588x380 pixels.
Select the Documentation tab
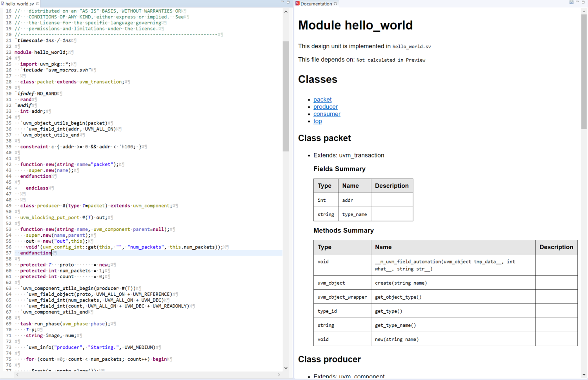pos(316,4)
